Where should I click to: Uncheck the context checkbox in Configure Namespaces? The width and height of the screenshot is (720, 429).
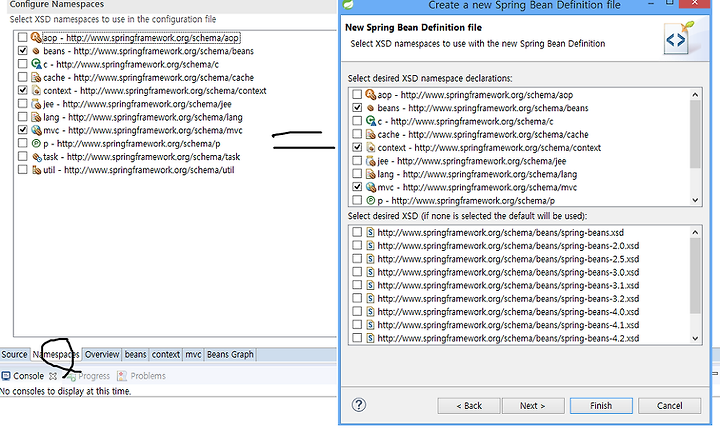(x=22, y=90)
